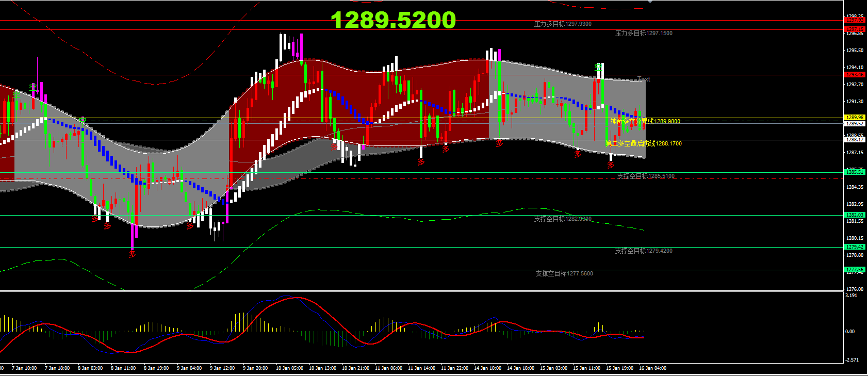868x376 pixels.
Task: Click the 1287.15 price scale value
Action: pyautogui.click(x=855, y=153)
